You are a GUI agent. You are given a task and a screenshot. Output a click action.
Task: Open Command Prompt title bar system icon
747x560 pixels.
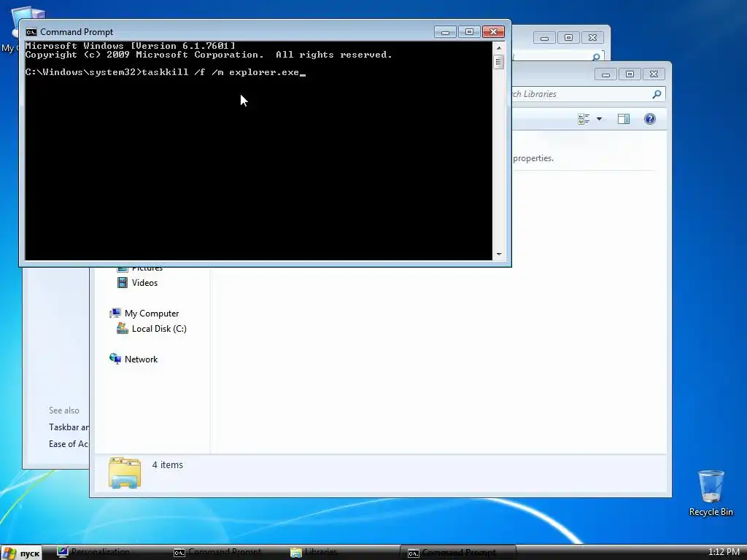coord(31,32)
